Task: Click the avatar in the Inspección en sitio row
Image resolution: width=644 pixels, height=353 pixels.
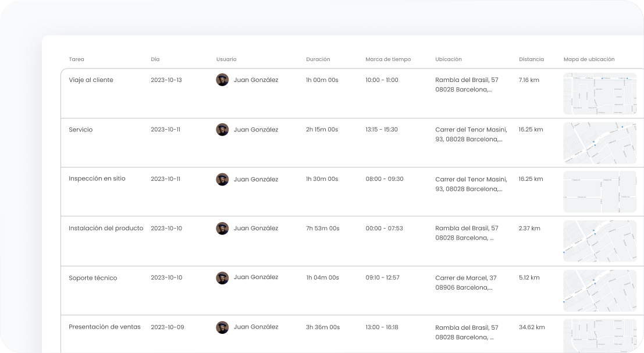Action: (x=222, y=179)
